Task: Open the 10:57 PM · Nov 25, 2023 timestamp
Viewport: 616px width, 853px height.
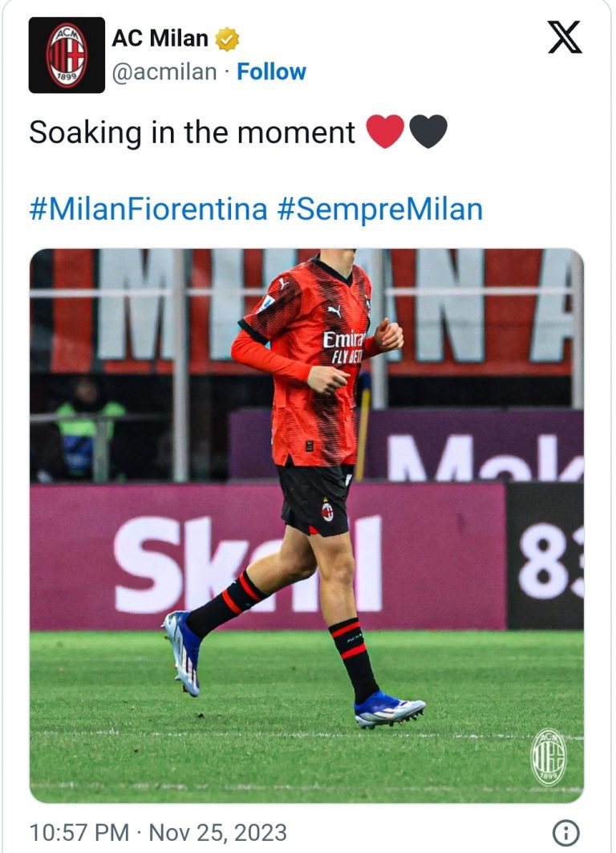Action: coord(158,832)
